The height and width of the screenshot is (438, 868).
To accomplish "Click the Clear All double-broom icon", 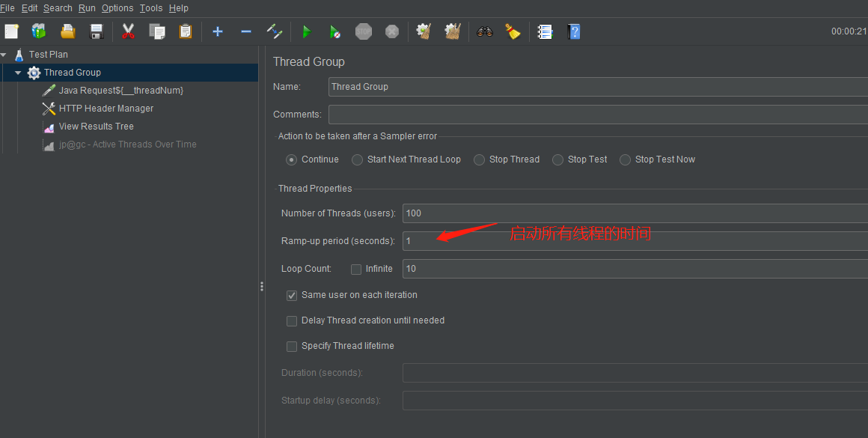I will pyautogui.click(x=453, y=31).
